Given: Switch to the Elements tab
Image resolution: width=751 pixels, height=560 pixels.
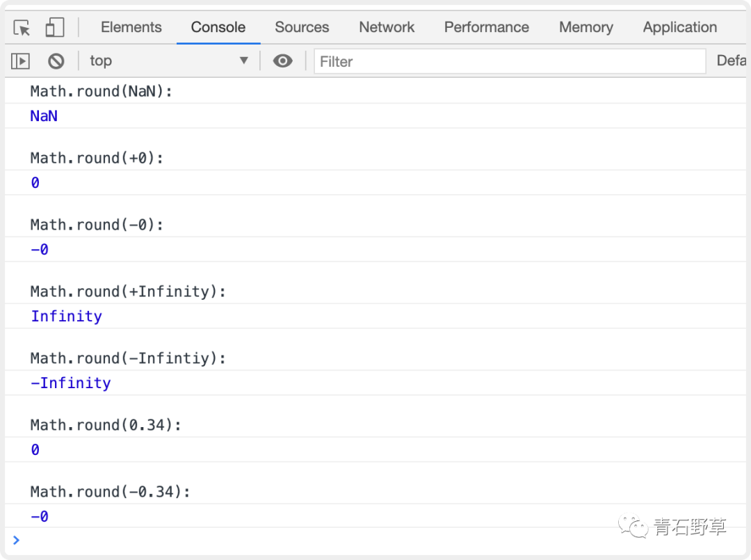Looking at the screenshot, I should [x=131, y=27].
